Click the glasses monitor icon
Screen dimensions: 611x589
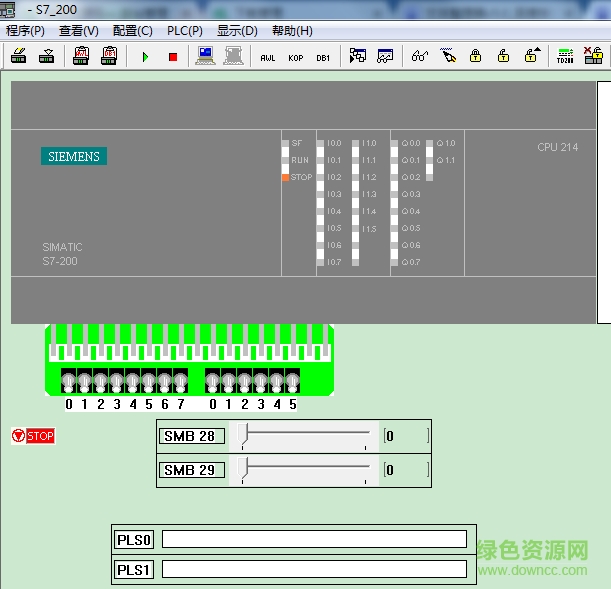pos(419,57)
